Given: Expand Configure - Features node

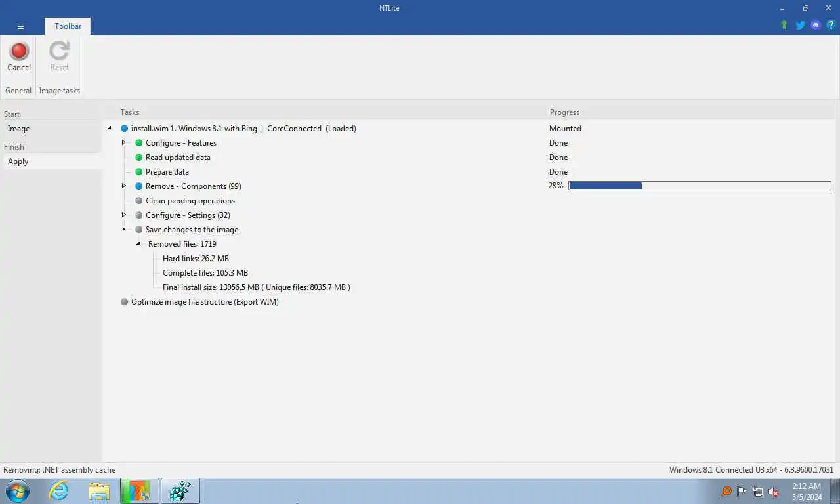Looking at the screenshot, I should (x=123, y=142).
